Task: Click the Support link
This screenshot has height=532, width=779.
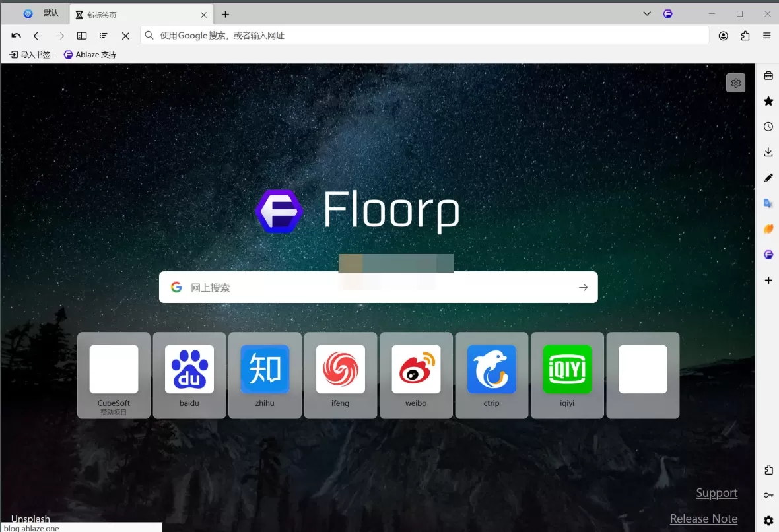Action: point(717,493)
